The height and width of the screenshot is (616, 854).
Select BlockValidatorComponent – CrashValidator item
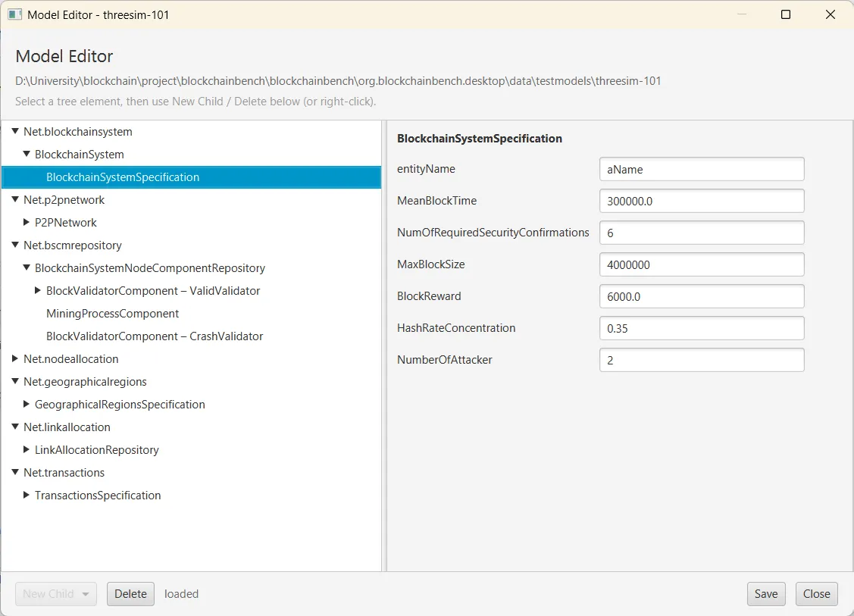click(191, 336)
